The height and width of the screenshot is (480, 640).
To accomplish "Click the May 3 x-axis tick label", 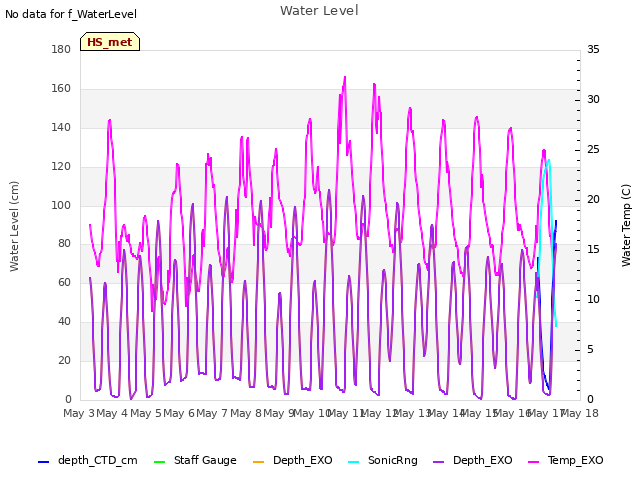I will click(79, 413).
